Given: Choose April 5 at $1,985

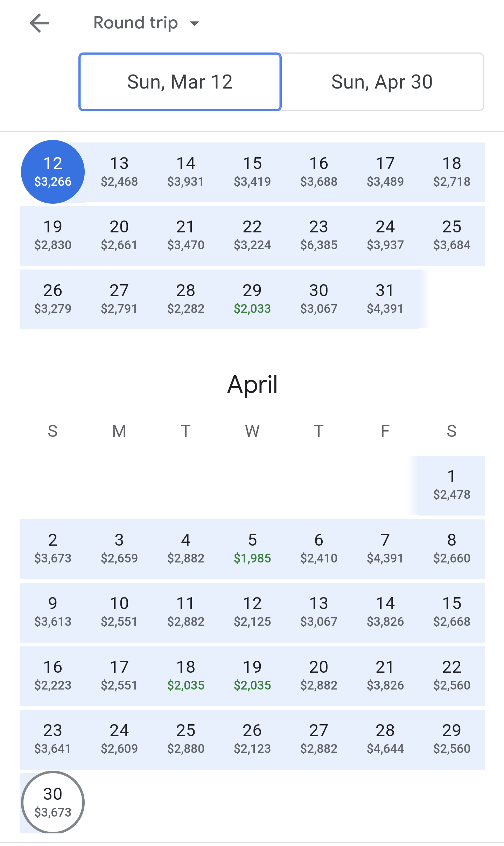Looking at the screenshot, I should (x=252, y=548).
